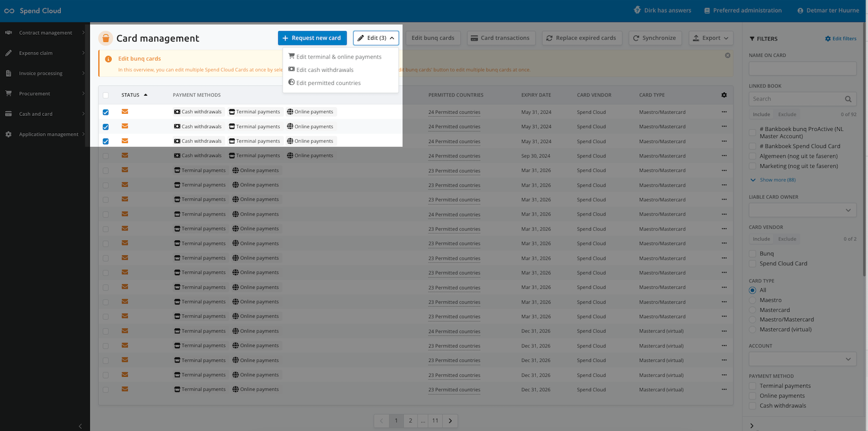This screenshot has height=431, width=868.
Task: Click the Invoice processing document icon
Action: point(8,73)
